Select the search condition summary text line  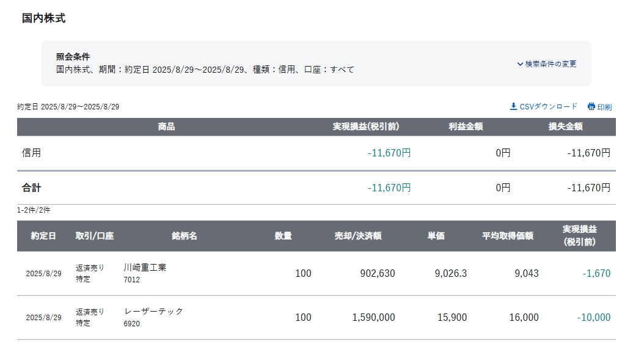pyautogui.click(x=205, y=70)
